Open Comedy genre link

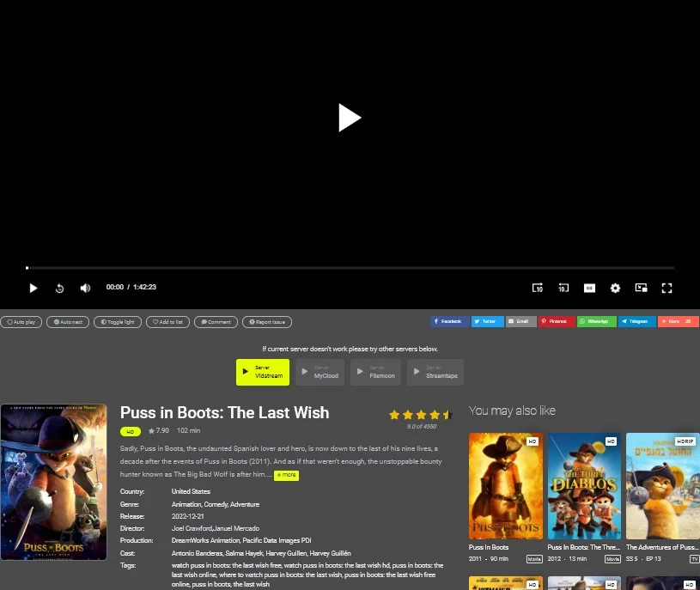pos(216,504)
